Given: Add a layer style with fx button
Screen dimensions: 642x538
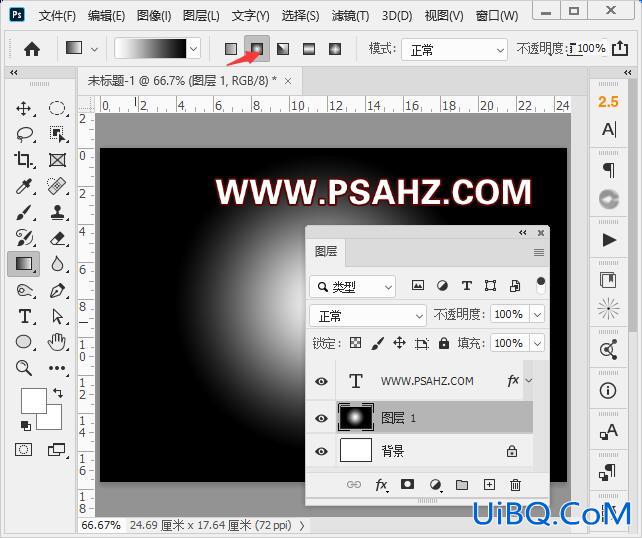Looking at the screenshot, I should pos(382,486).
